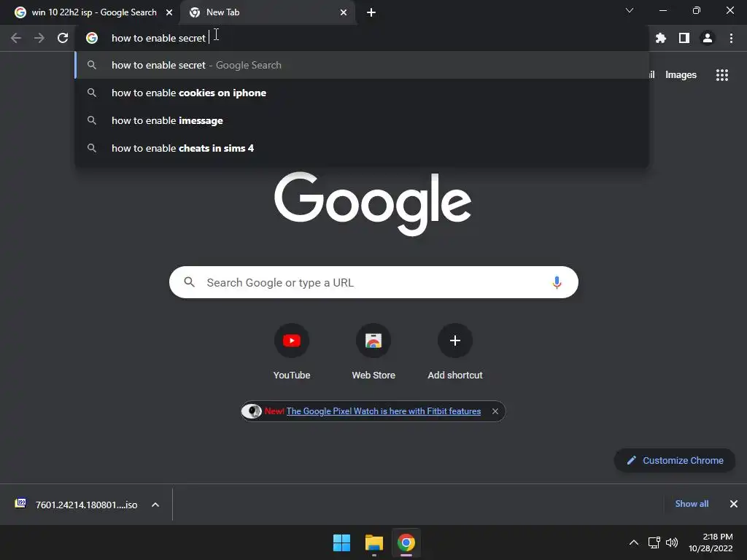Click the Chrome taskbar icon
This screenshot has width=747, height=560.
(406, 542)
